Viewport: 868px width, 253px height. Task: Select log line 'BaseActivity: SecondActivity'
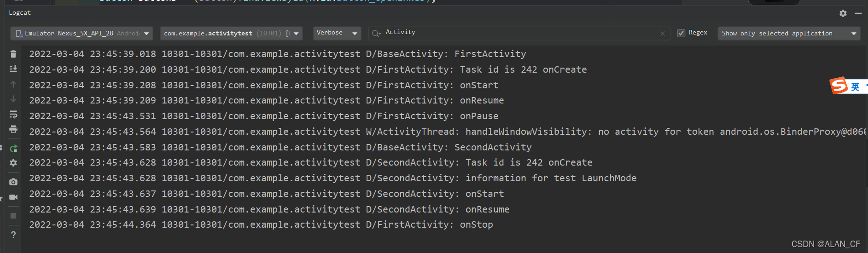[280, 147]
